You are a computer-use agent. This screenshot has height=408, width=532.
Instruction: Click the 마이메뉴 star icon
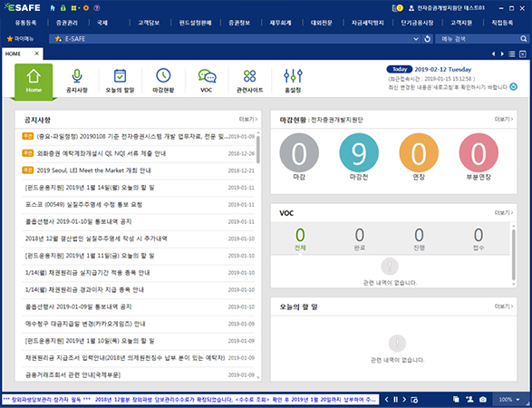point(10,39)
